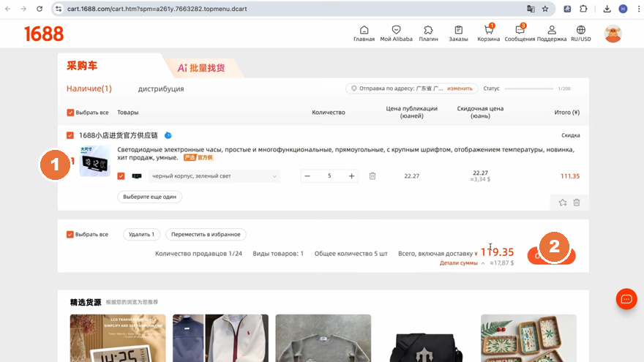Open browser downloads icon
This screenshot has height=362, width=644.
(607, 9)
